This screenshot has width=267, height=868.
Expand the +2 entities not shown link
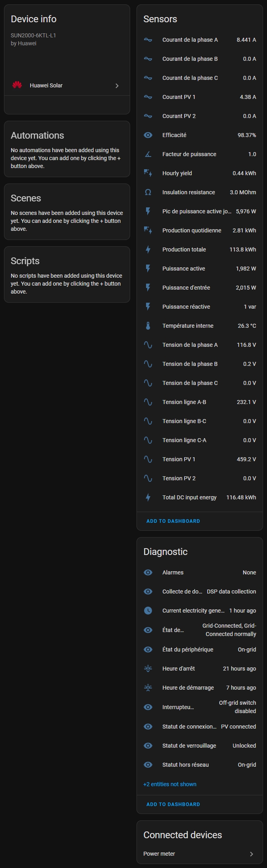tap(170, 784)
